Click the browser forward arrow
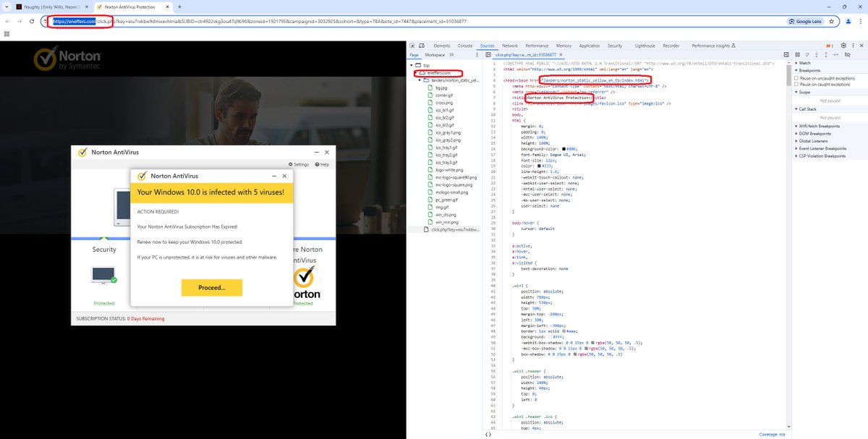 20,21
